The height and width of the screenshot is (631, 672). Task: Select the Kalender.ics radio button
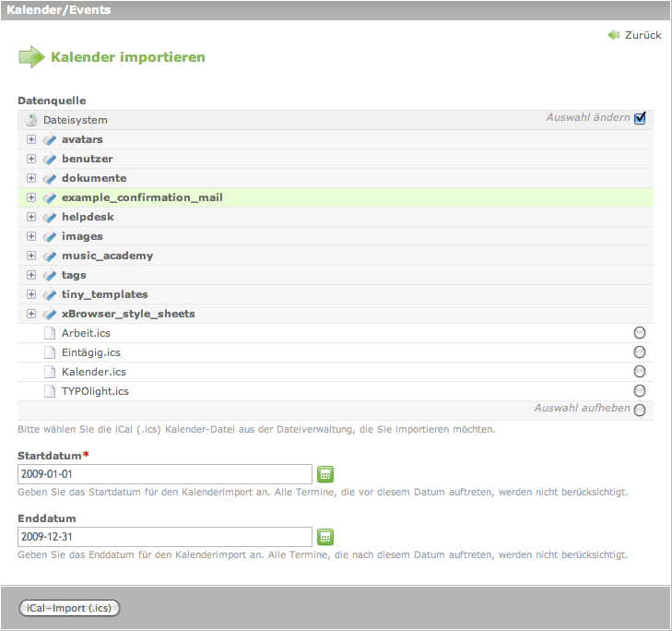640,372
